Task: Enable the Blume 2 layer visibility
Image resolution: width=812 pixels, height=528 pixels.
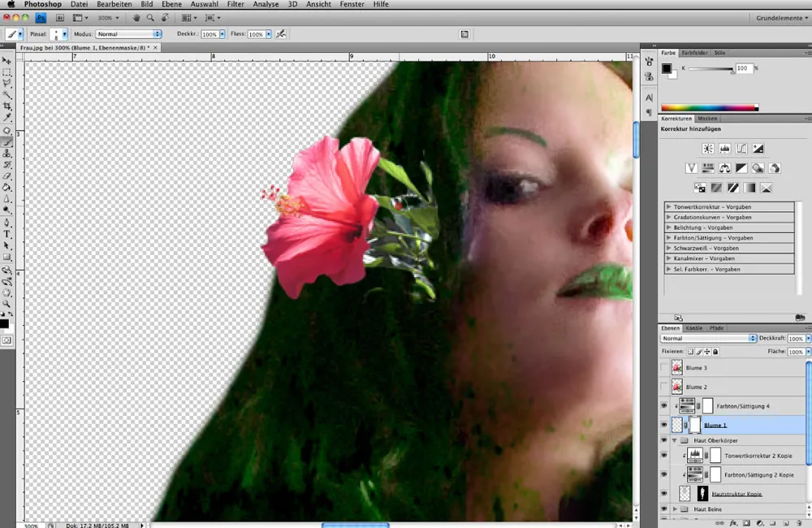Action: coord(663,387)
